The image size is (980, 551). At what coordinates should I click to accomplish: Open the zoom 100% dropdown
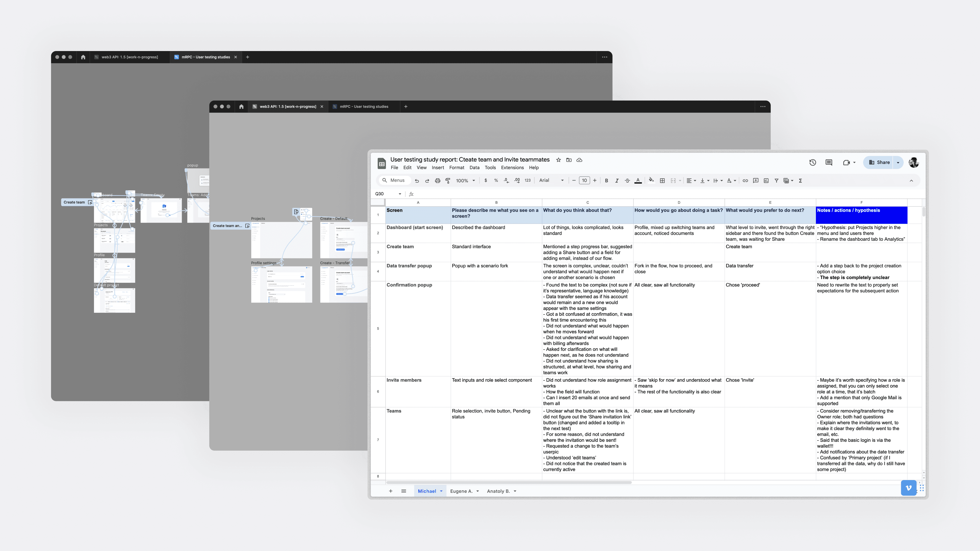tap(466, 181)
